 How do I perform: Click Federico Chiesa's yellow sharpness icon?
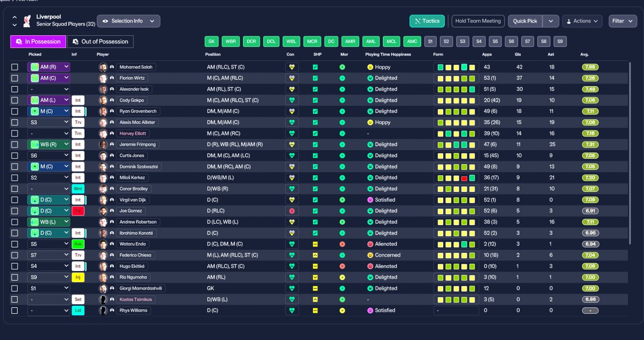click(315, 255)
